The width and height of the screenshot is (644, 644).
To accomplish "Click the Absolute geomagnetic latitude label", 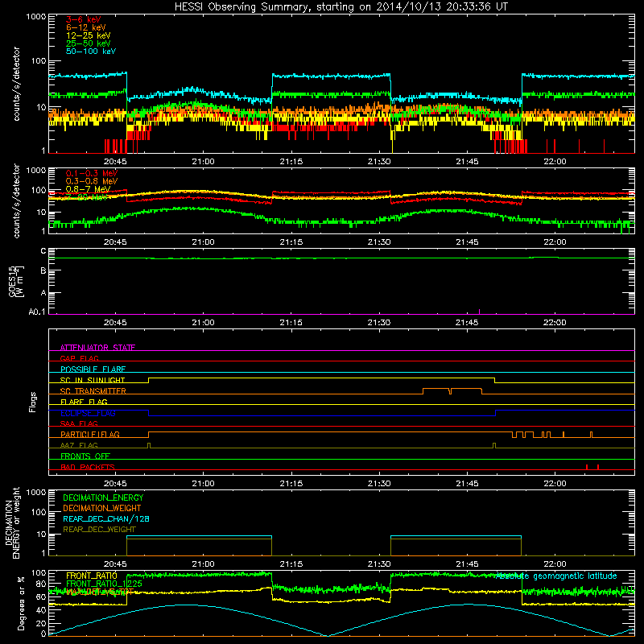I will [x=556, y=576].
